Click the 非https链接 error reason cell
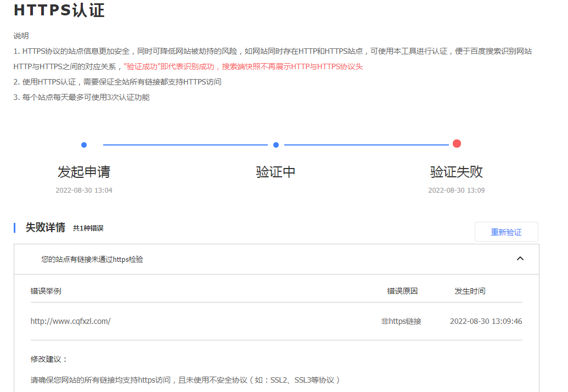Image resolution: width=568 pixels, height=392 pixels. (401, 321)
